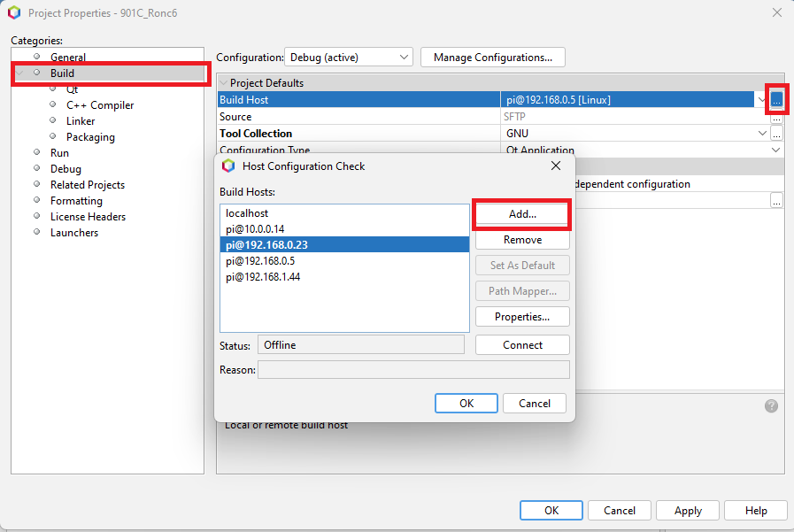Select the Debug category
The image size is (794, 532).
click(66, 169)
